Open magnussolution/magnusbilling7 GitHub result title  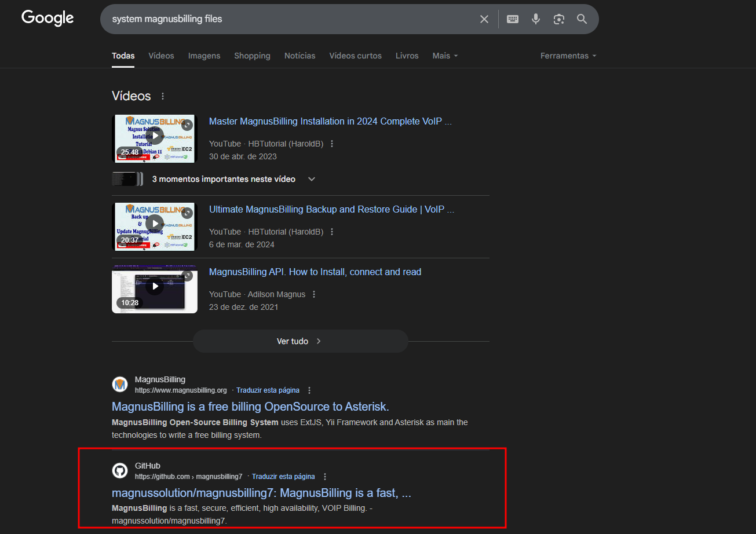tap(261, 493)
